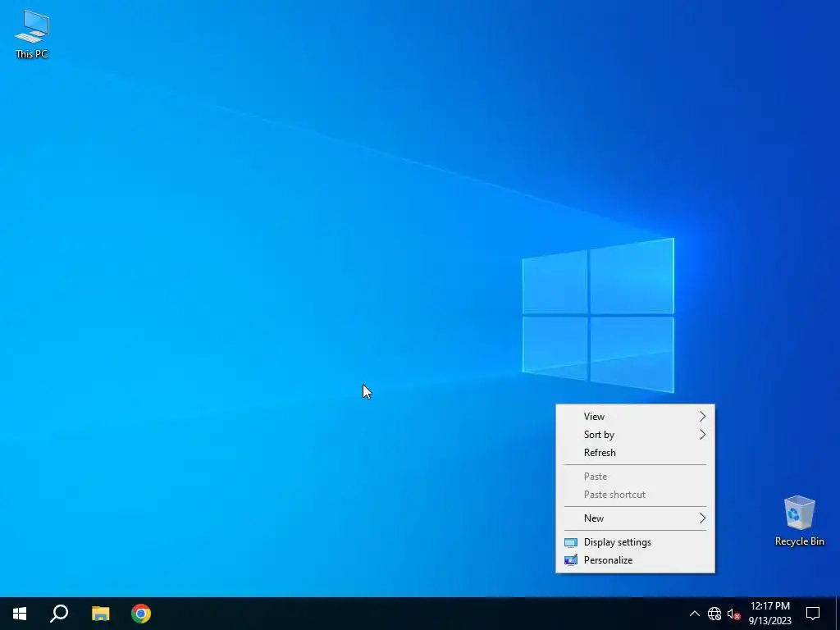Open the network globe tray icon
The width and height of the screenshot is (840, 630).
click(x=714, y=614)
